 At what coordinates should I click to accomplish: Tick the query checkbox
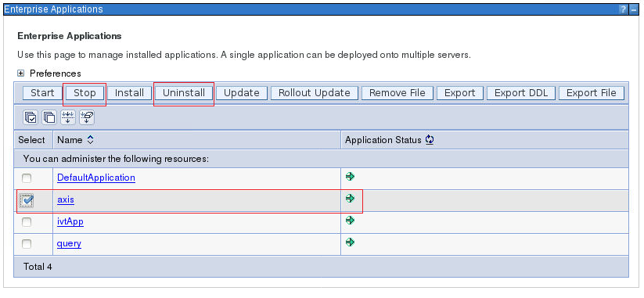tap(27, 244)
